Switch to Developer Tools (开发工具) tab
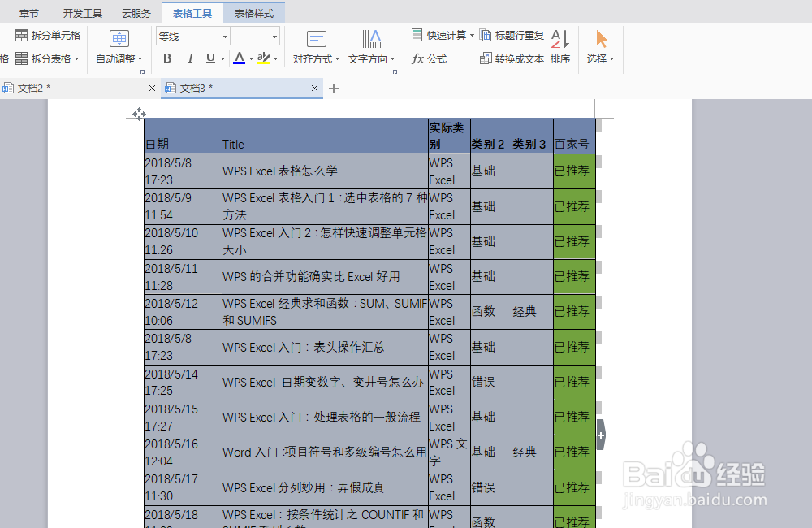Image resolution: width=812 pixels, height=528 pixels. pyautogui.click(x=82, y=14)
